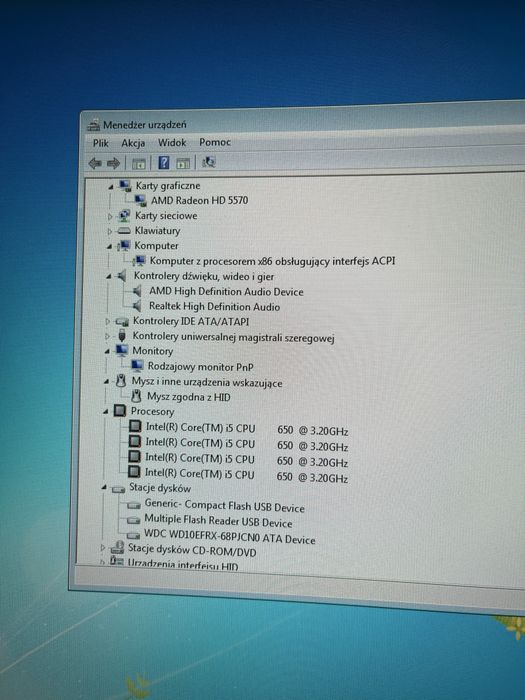Expand the Stacje dysków CD-ROM/DVD node

point(103,547)
